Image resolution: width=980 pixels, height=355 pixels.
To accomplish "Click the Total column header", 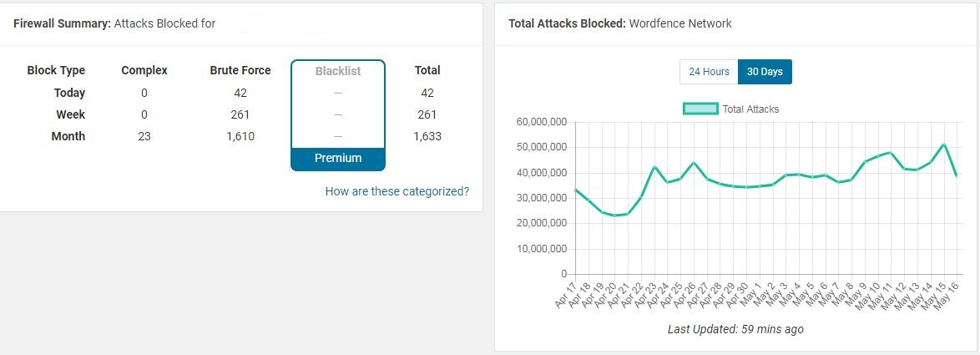I will tap(427, 71).
